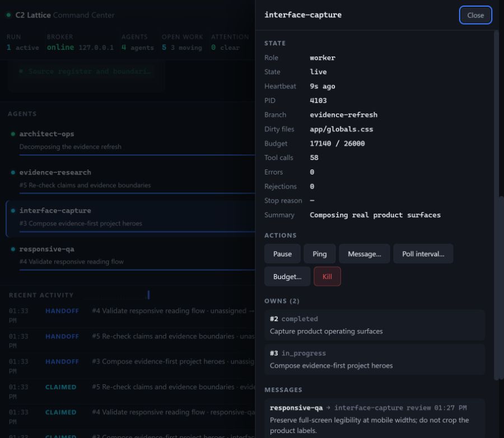Click the RUN 1 active stat
The width and height of the screenshot is (504, 438).
pyautogui.click(x=23, y=43)
